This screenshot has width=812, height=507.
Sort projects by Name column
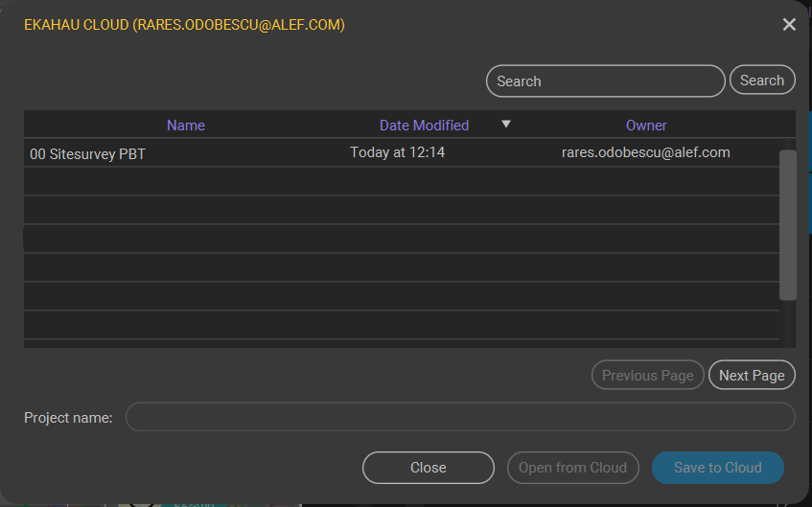[x=186, y=126]
